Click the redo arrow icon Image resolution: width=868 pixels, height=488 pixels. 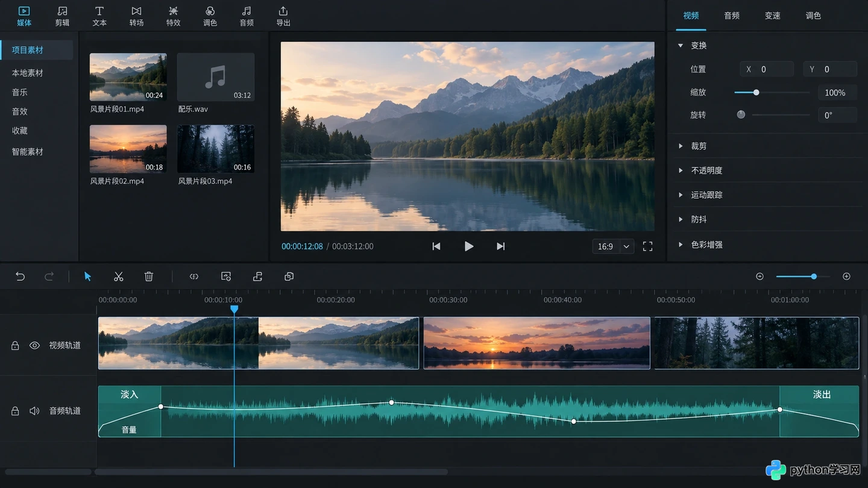click(49, 277)
